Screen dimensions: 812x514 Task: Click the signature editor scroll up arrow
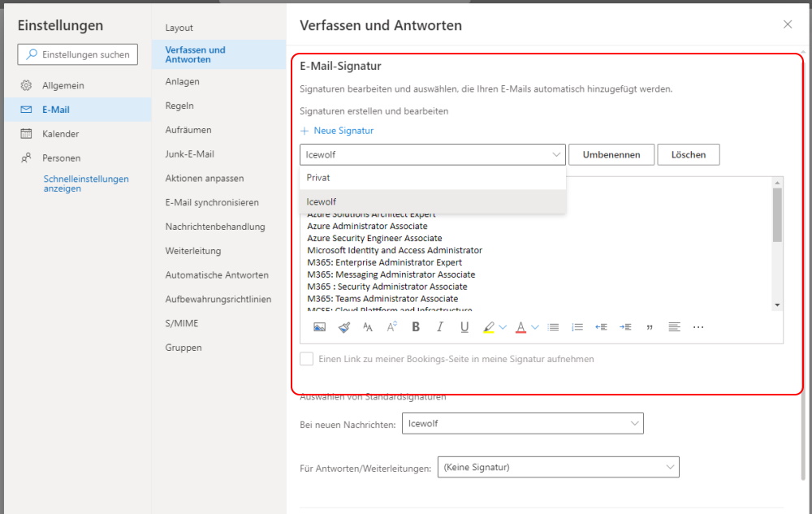(x=777, y=183)
